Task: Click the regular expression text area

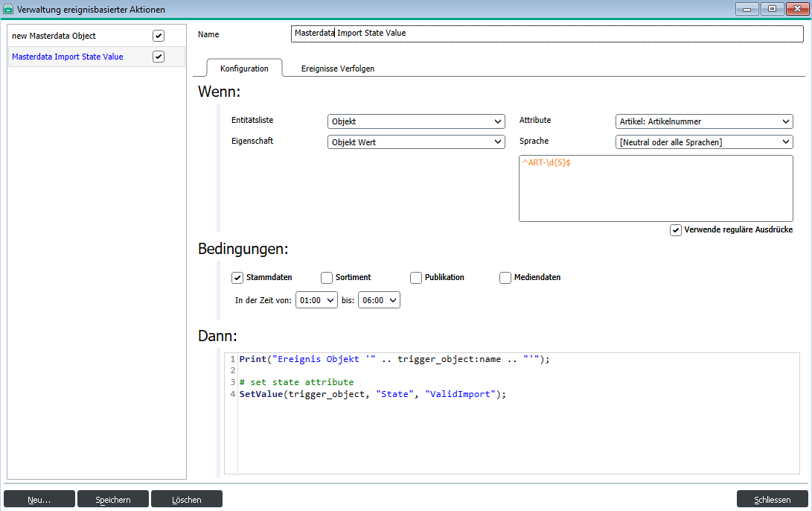Action: pyautogui.click(x=656, y=188)
